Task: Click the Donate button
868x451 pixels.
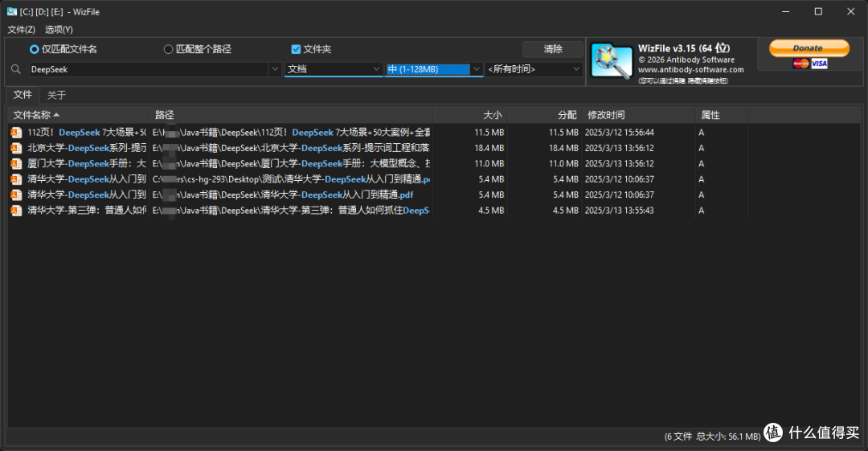Action: coord(809,48)
